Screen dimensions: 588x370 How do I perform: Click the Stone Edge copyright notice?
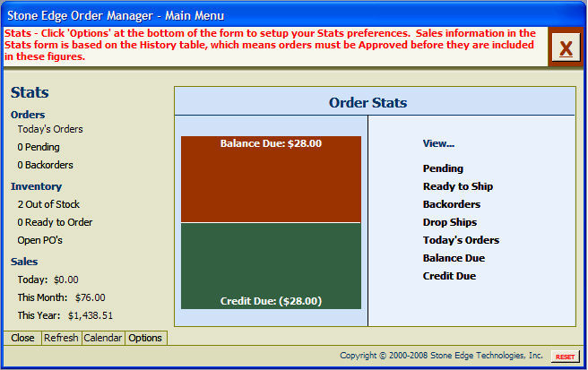(x=441, y=356)
